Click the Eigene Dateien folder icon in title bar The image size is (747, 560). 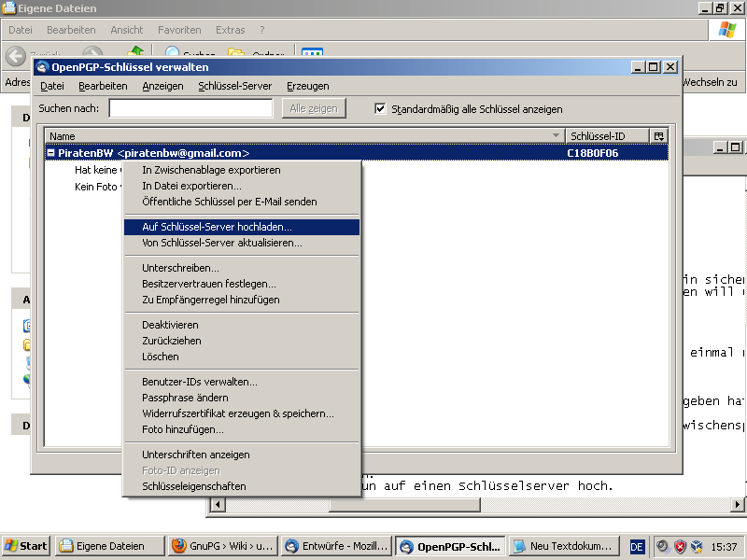(9, 8)
